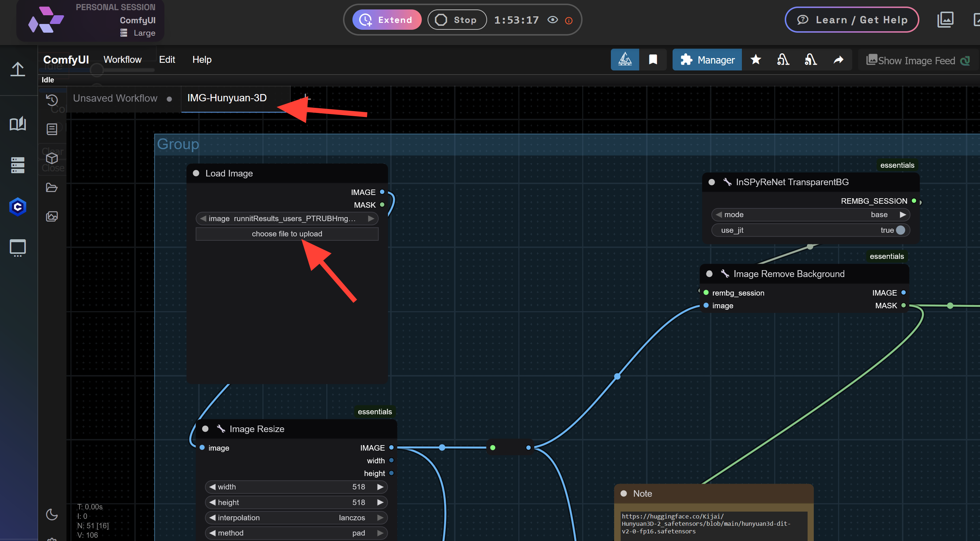980x541 pixels.
Task: Click the open folder sidebar icon
Action: (52, 188)
